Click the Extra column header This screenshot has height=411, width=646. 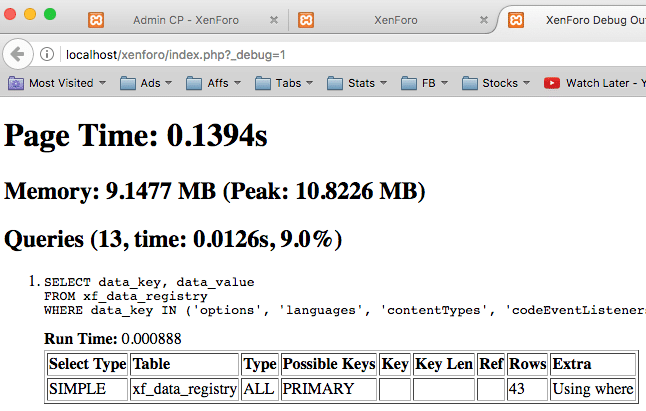pyautogui.click(x=593, y=364)
